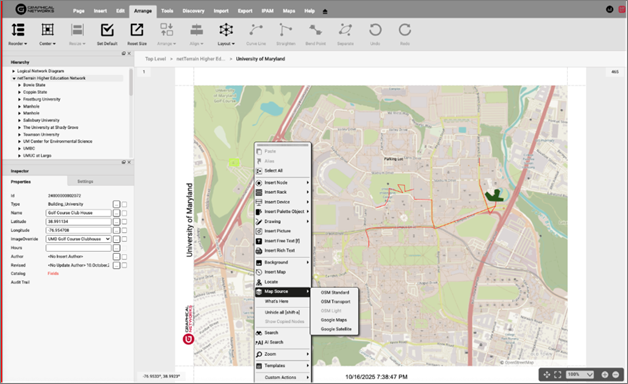Image resolution: width=628 pixels, height=384 pixels.
Task: Collapse netTerrain Higher Education Network node
Action: [14, 78]
